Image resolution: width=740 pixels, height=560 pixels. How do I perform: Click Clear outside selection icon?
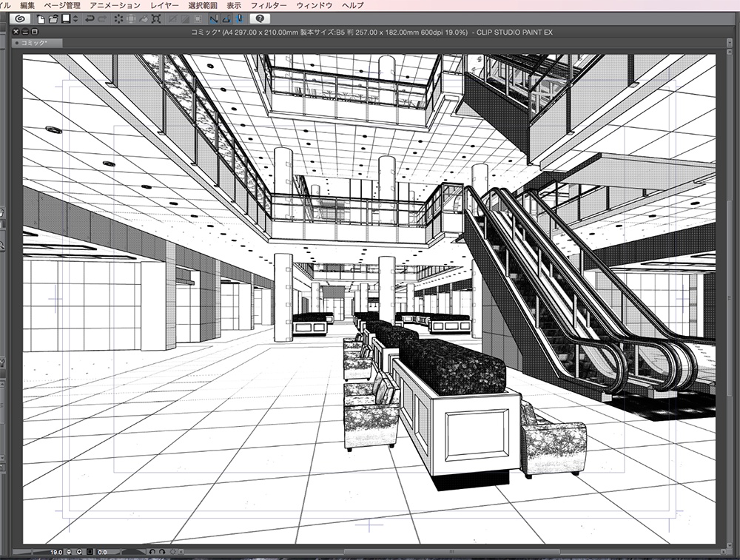131,19
